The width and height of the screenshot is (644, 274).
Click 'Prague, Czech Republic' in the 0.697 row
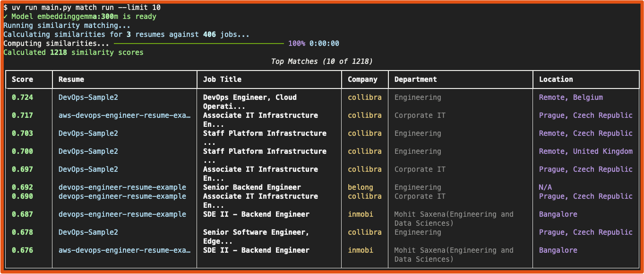[x=586, y=169]
